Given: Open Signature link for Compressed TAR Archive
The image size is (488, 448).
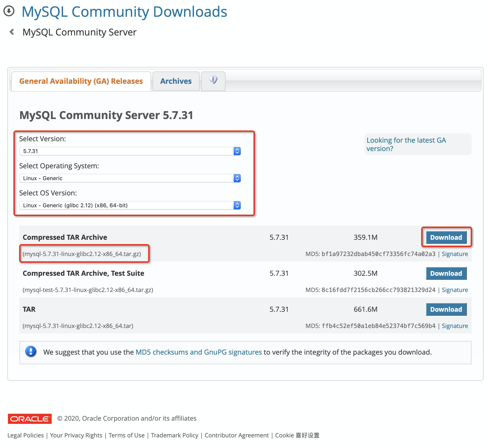Looking at the screenshot, I should pos(455,254).
